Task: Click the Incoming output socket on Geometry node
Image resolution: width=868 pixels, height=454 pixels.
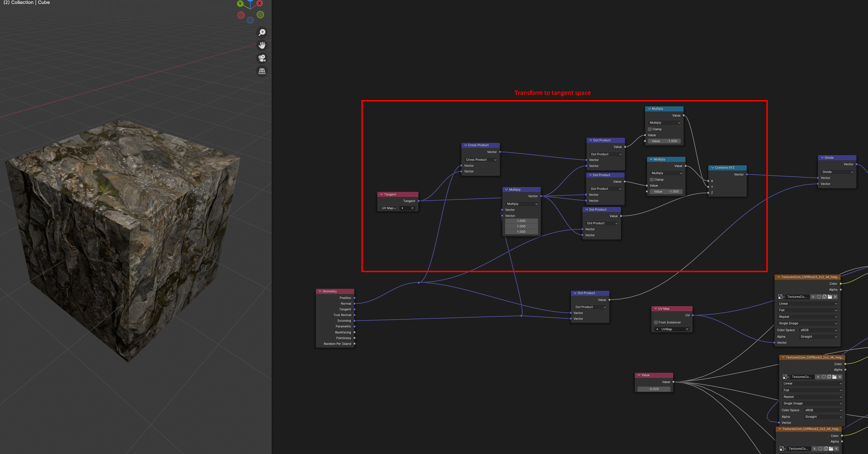Action: (355, 321)
